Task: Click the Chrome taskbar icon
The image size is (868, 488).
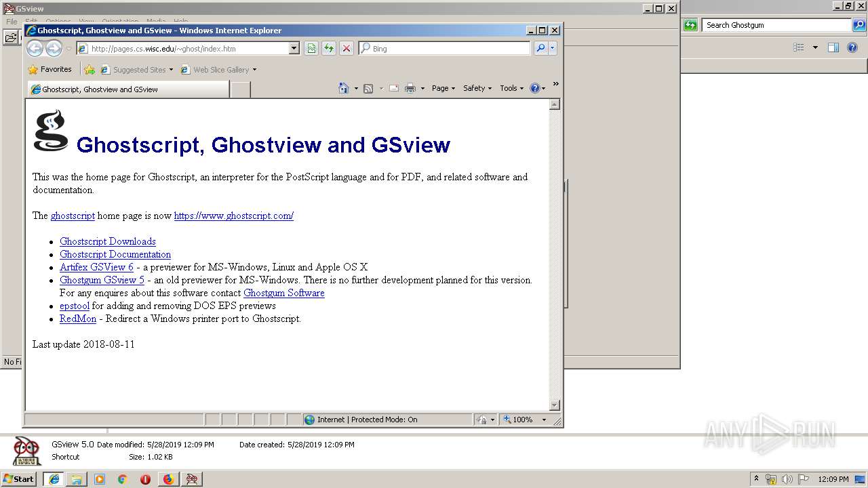Action: click(122, 479)
